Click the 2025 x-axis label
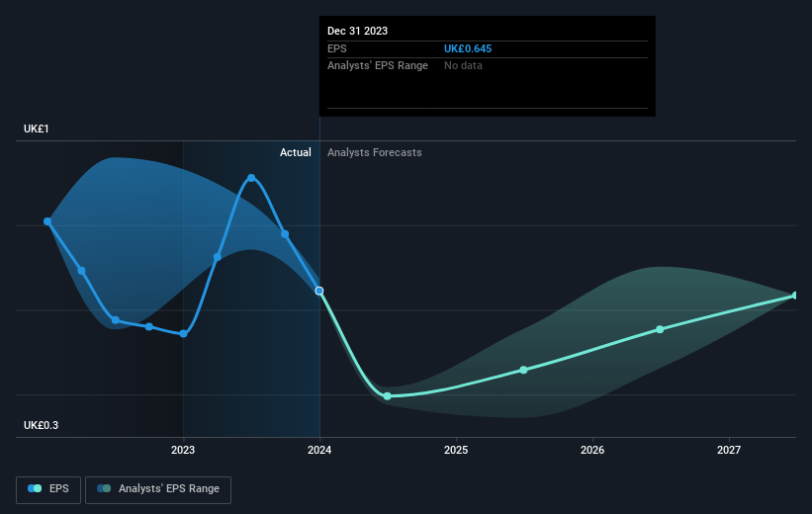Screen dimensions: 812x514 coord(456,450)
